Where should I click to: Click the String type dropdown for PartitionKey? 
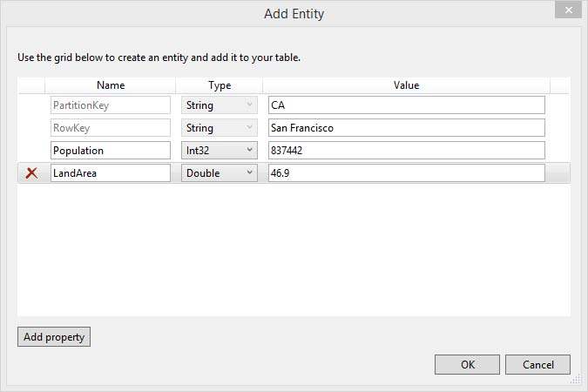click(220, 105)
